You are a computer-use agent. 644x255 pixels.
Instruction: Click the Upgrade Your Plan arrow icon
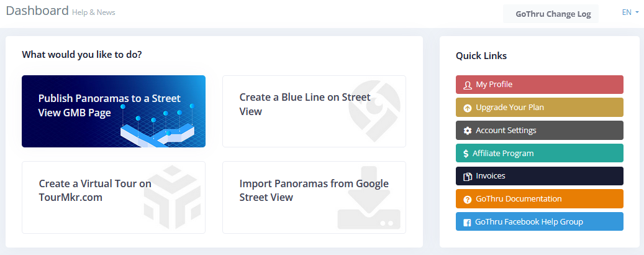(468, 108)
